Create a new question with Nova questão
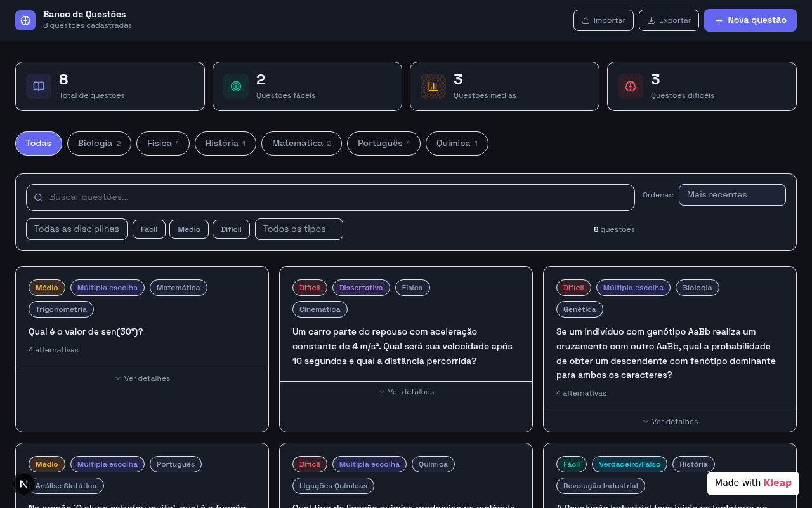812x508 pixels. (750, 20)
